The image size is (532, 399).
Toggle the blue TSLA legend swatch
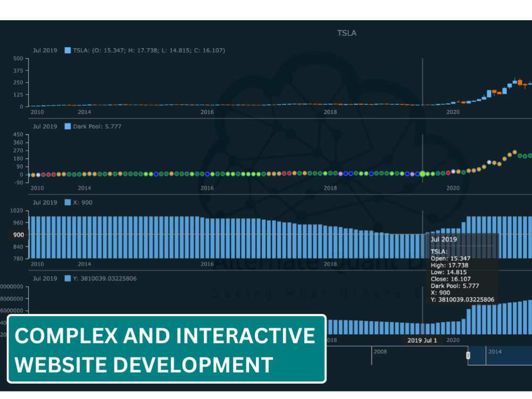click(68, 50)
